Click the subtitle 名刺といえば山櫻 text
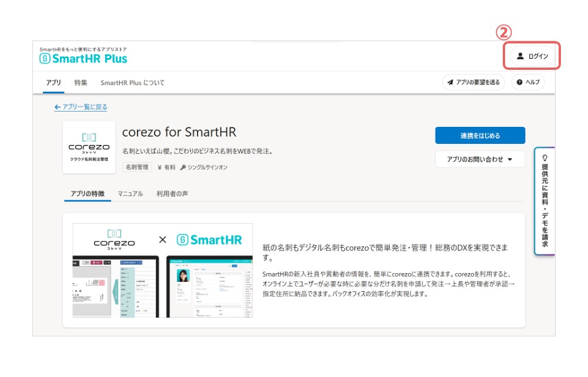The image size is (588, 377). [198, 152]
